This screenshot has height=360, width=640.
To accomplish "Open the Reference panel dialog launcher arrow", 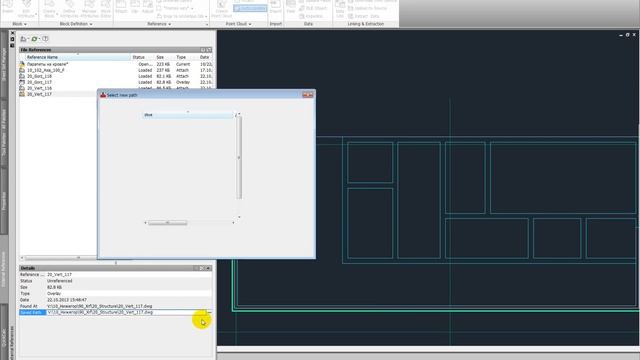I will (207, 24).
